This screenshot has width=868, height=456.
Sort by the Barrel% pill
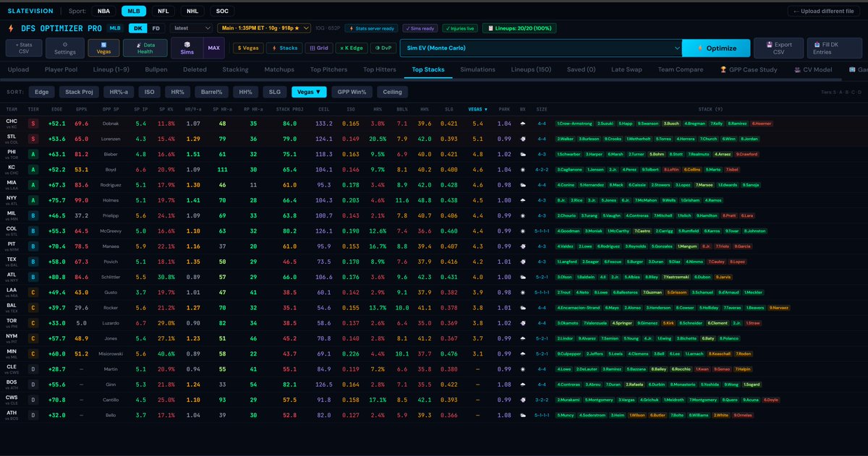pos(212,92)
